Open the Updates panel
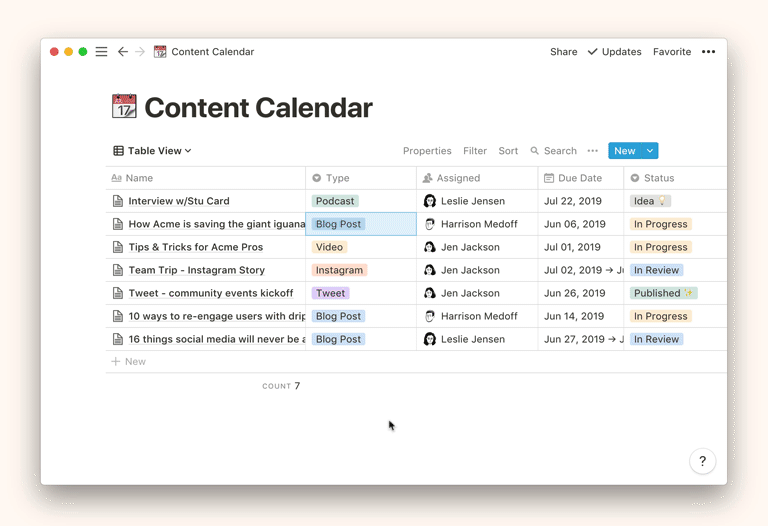 point(614,52)
